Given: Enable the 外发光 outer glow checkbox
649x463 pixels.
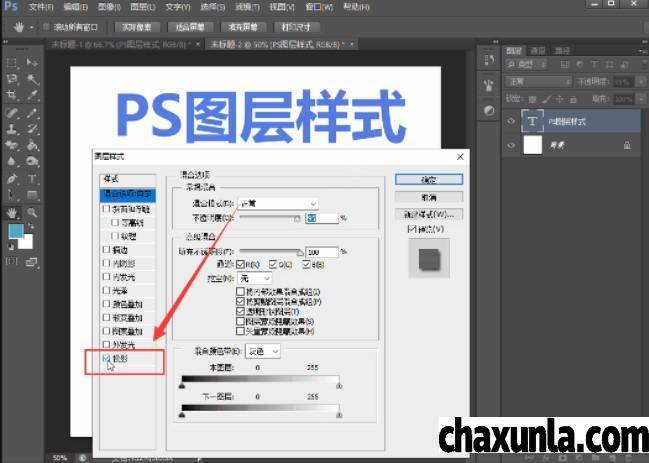Looking at the screenshot, I should tap(106, 344).
